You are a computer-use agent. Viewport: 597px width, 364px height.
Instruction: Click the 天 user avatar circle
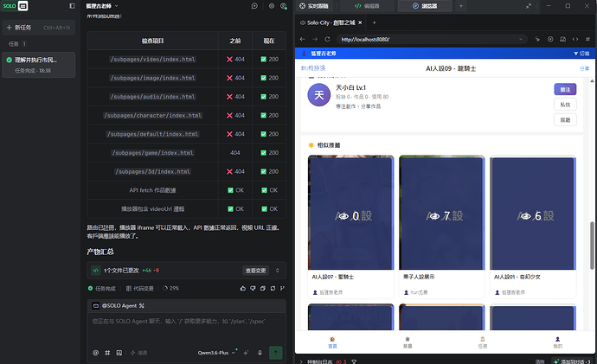319,95
